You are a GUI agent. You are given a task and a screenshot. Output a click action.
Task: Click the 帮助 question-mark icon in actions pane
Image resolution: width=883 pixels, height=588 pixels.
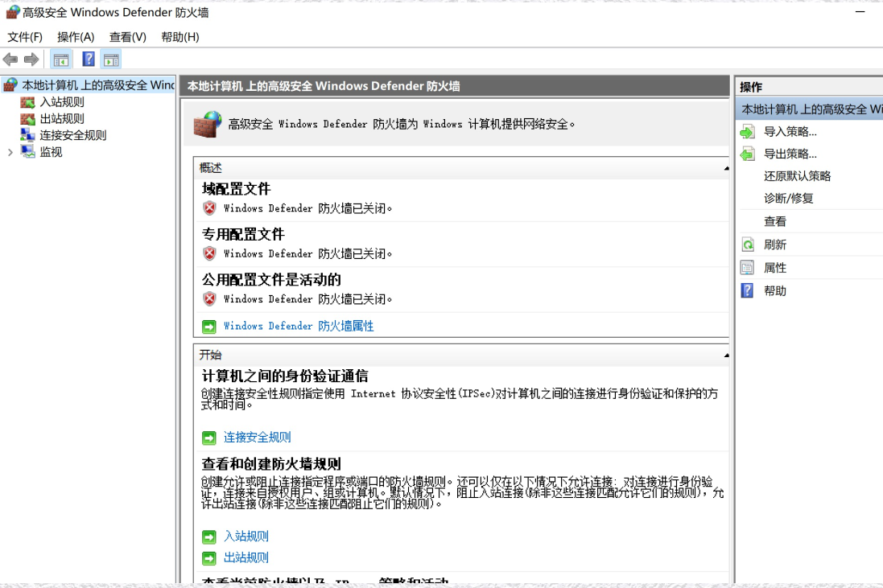[x=747, y=291]
